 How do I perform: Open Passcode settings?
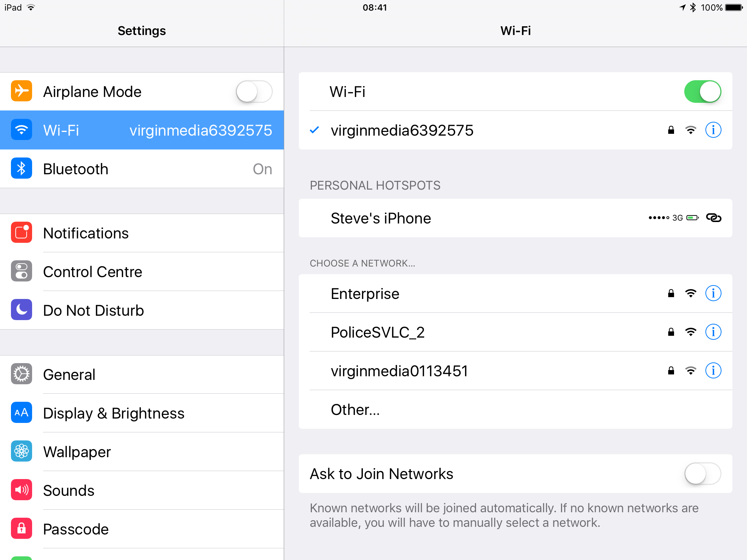pos(142,529)
